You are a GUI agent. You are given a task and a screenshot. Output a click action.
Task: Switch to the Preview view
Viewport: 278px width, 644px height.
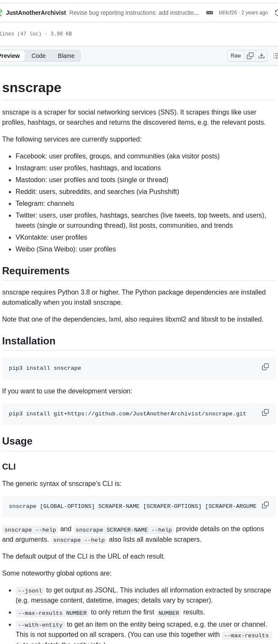(10, 56)
